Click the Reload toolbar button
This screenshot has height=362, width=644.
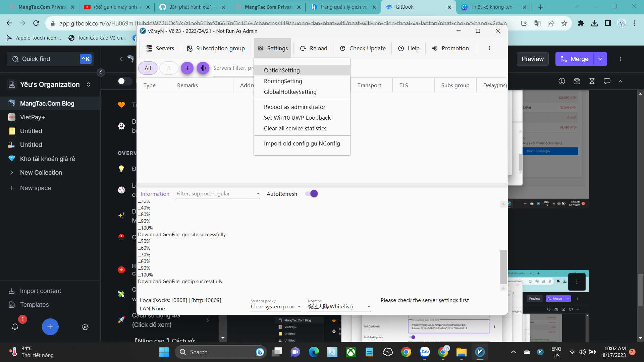[314, 48]
